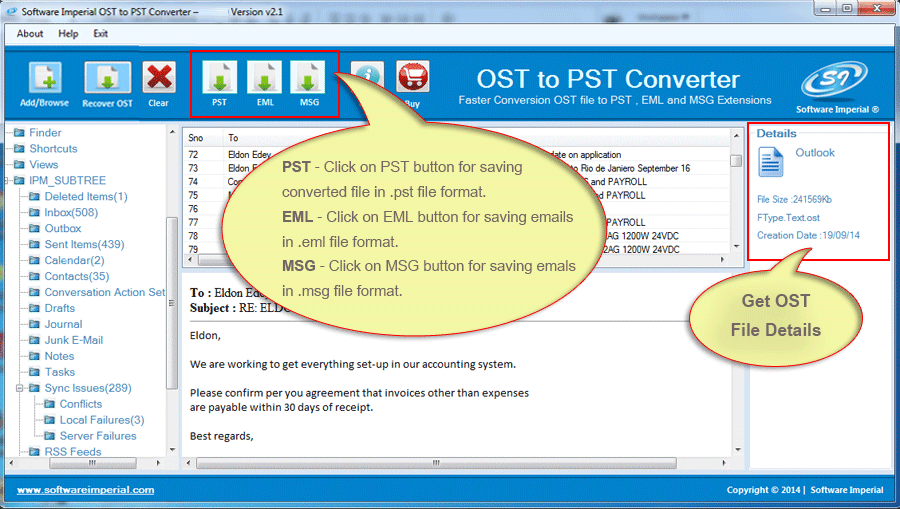
Task: Select email row number 79
Action: point(456,249)
